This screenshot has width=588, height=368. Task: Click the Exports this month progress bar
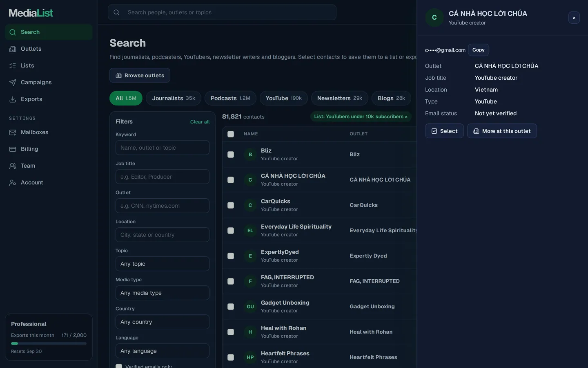click(x=49, y=343)
